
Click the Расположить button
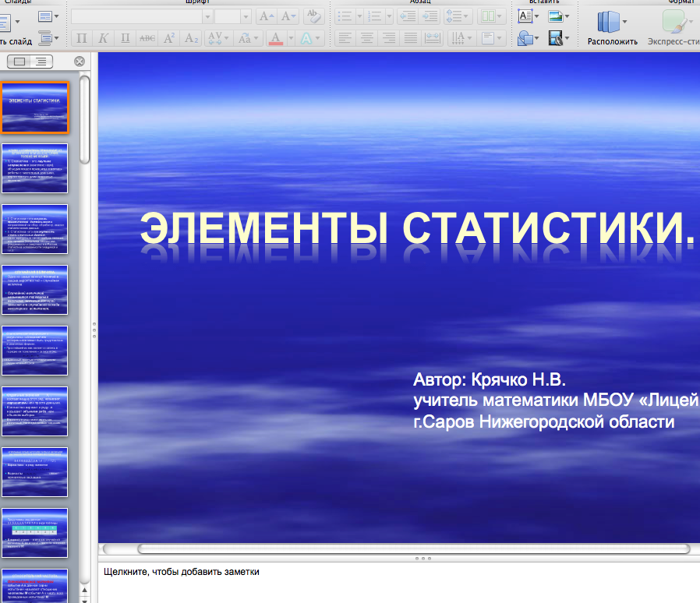612,28
